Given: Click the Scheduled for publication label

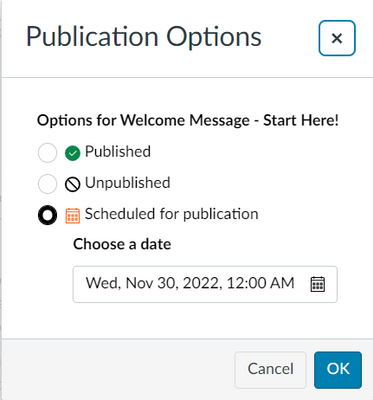Looking at the screenshot, I should pos(172,214).
